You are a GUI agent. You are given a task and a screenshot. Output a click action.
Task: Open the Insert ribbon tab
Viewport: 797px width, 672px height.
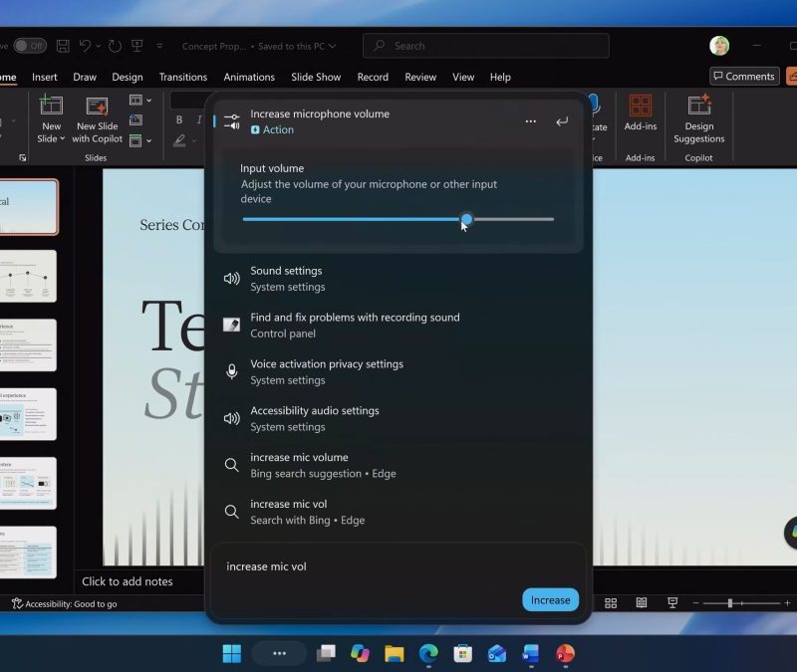pos(44,77)
